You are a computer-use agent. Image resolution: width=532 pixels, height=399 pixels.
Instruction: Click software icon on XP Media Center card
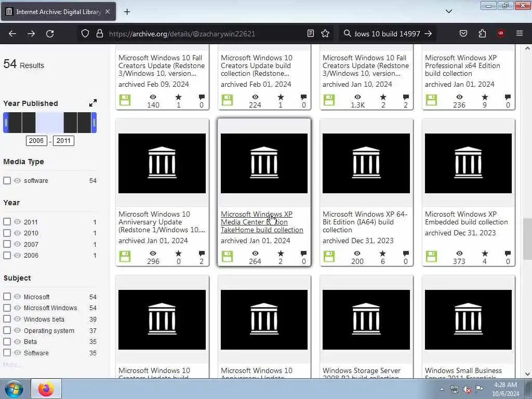[227, 257]
